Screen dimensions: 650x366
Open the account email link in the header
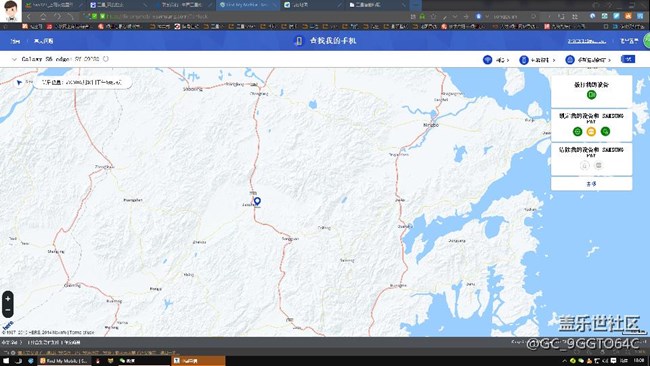587,41
